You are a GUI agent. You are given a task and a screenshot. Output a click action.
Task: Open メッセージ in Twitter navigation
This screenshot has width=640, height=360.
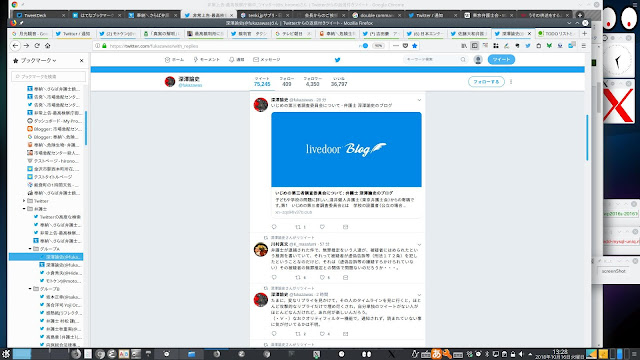coord(267,60)
